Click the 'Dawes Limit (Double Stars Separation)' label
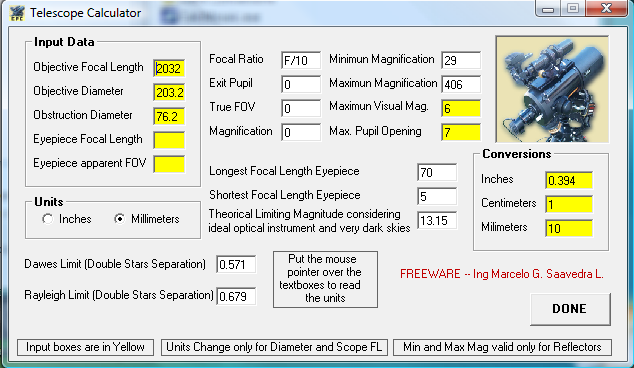The height and width of the screenshot is (368, 634). click(115, 264)
